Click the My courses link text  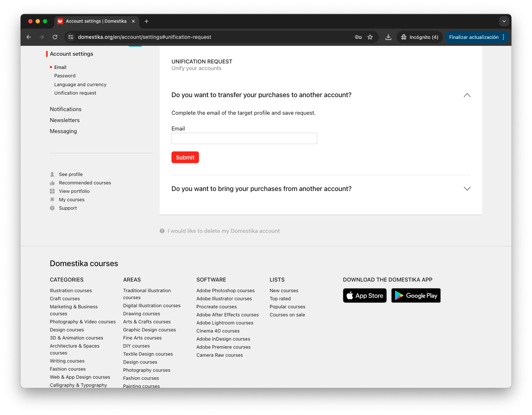(x=72, y=200)
